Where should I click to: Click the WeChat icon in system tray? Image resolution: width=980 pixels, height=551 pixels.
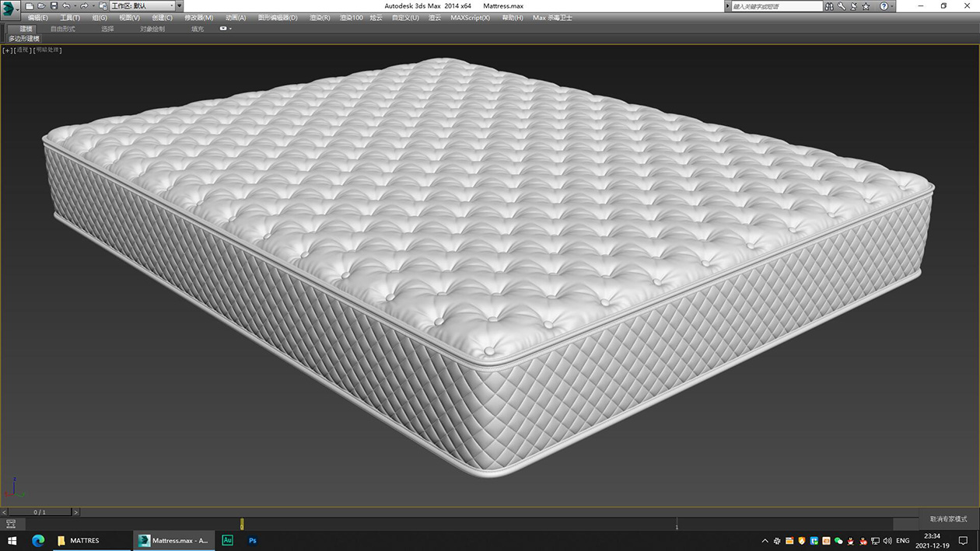(838, 541)
